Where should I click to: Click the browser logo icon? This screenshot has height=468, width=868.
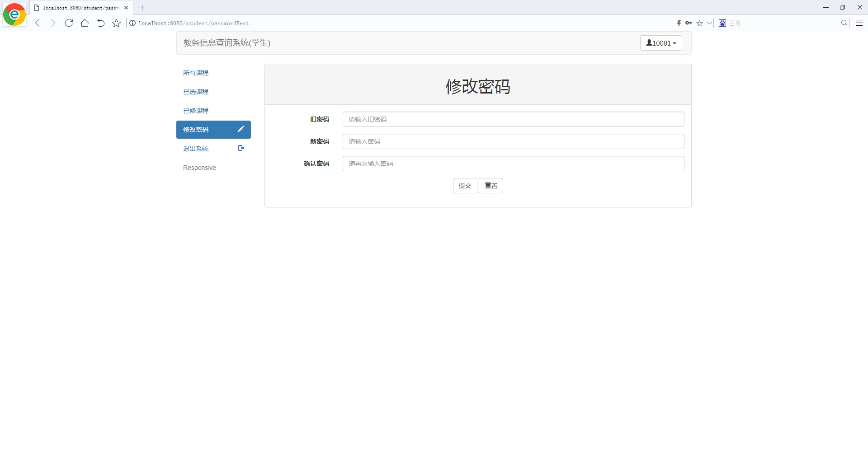(14, 14)
